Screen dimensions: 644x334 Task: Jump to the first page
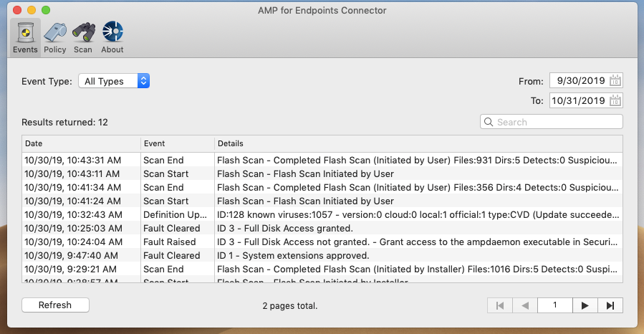pos(500,305)
